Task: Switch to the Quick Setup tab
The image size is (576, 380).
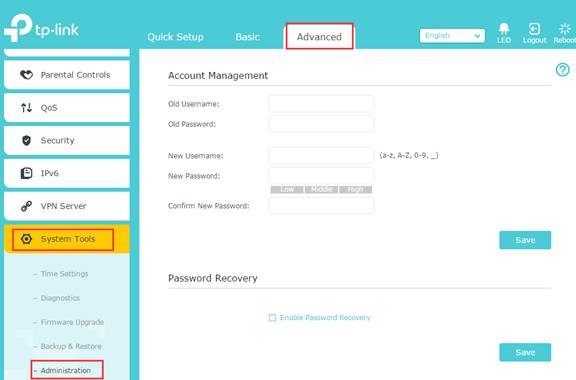Action: tap(175, 37)
